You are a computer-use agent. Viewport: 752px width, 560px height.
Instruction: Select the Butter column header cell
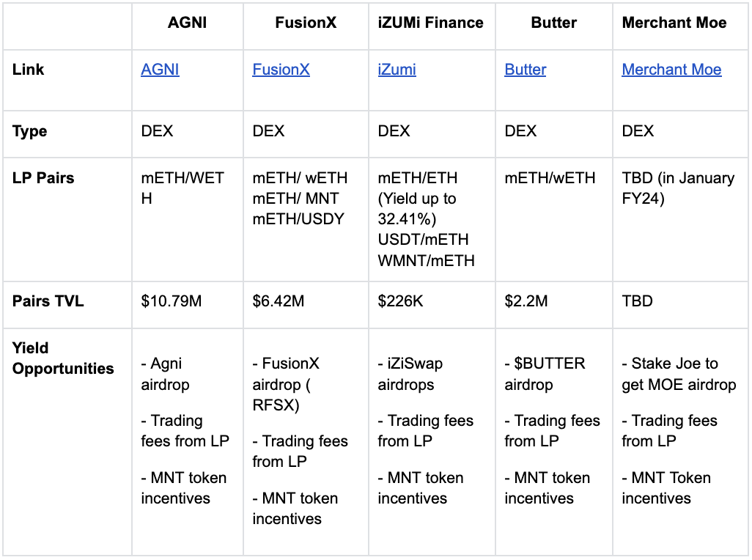(x=554, y=26)
